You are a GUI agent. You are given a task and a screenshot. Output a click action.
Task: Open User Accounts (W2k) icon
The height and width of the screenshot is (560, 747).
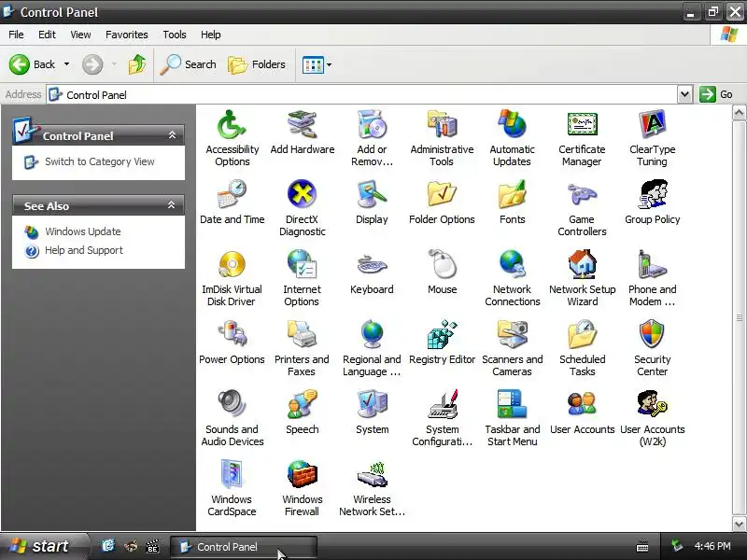click(x=652, y=418)
